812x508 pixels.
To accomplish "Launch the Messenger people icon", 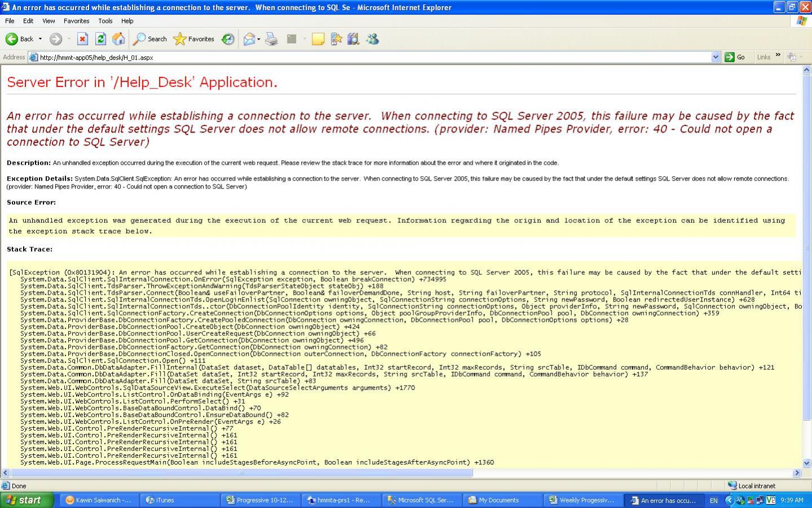I will [372, 39].
